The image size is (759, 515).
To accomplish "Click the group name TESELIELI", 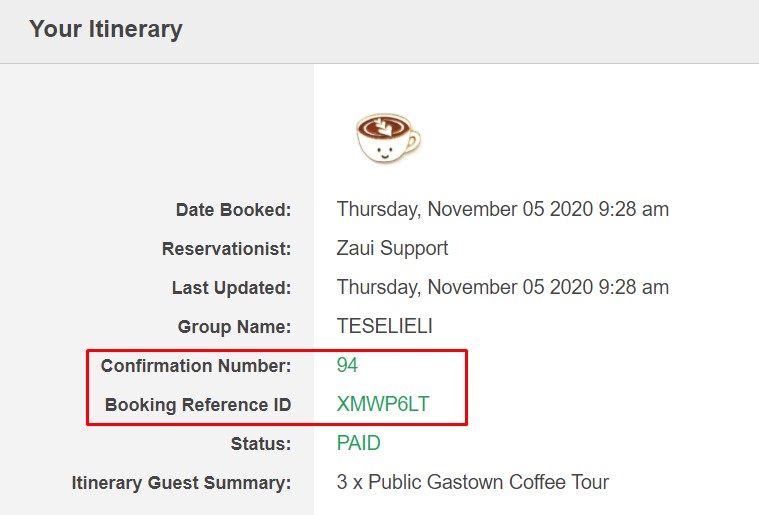I will [x=384, y=326].
